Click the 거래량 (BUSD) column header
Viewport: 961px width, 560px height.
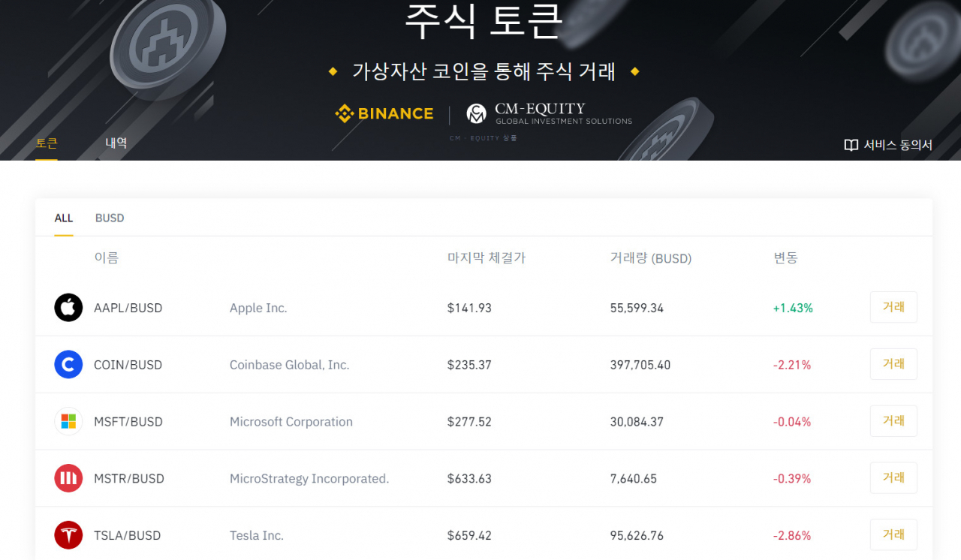[651, 258]
